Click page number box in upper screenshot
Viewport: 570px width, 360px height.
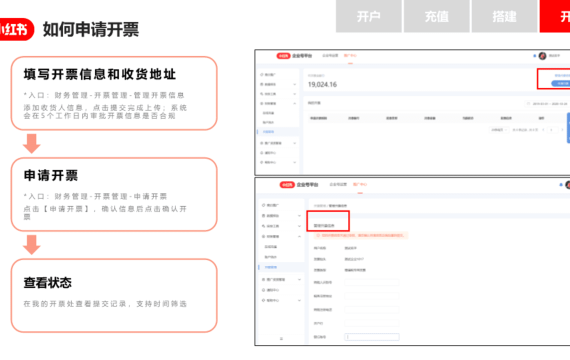(552, 130)
